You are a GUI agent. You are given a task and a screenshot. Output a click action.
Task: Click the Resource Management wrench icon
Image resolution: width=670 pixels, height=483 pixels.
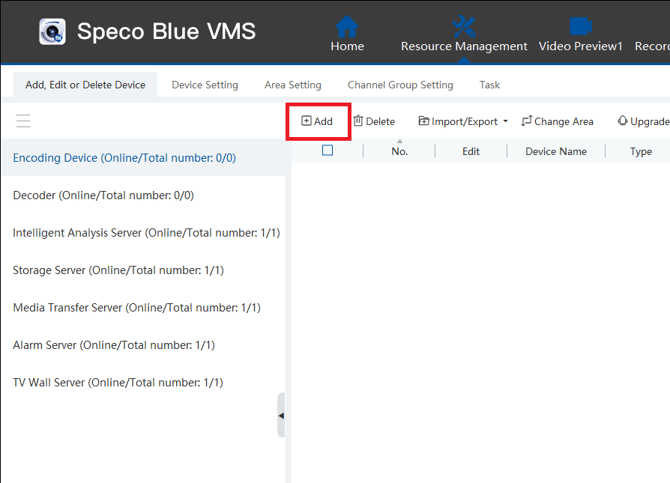pos(463,26)
